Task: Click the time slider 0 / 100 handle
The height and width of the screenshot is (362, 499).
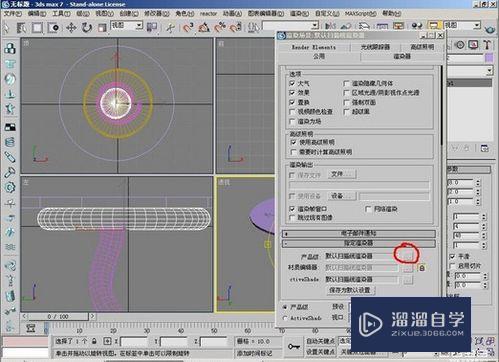Action: point(58,316)
